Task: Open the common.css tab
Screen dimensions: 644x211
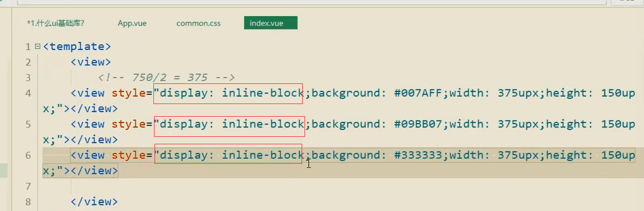Action: pos(198,24)
